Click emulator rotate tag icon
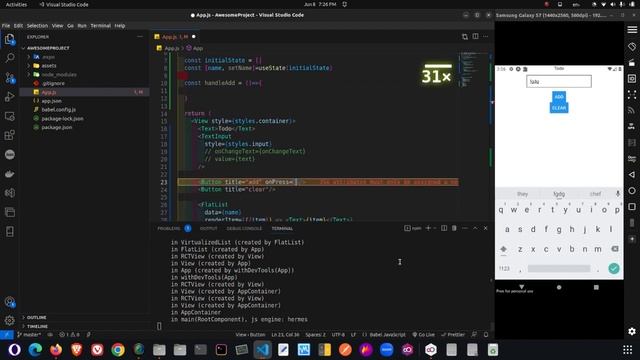 click(632, 47)
